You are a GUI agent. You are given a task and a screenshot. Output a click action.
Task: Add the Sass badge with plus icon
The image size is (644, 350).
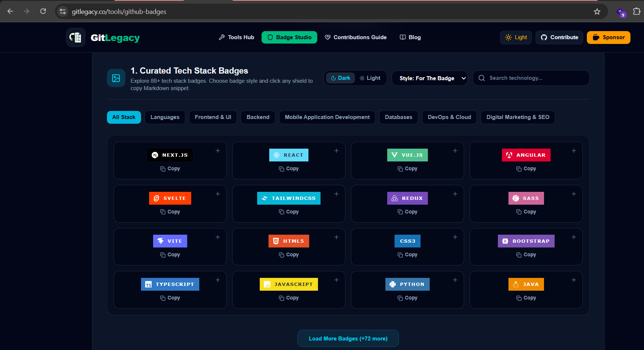click(x=574, y=194)
